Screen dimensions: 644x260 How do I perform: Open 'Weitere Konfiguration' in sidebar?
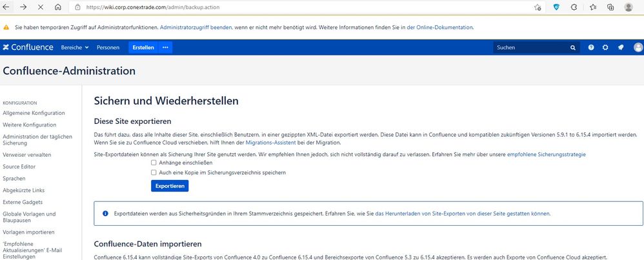[30, 125]
